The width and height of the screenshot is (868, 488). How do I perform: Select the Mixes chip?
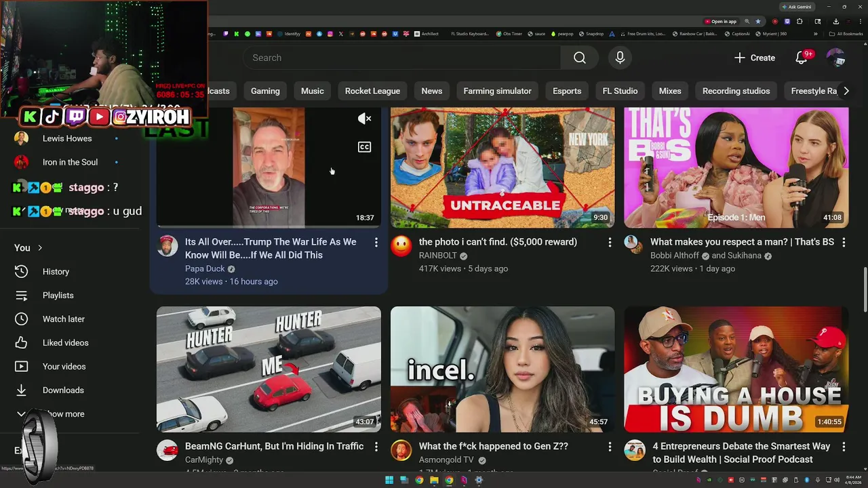tap(670, 91)
